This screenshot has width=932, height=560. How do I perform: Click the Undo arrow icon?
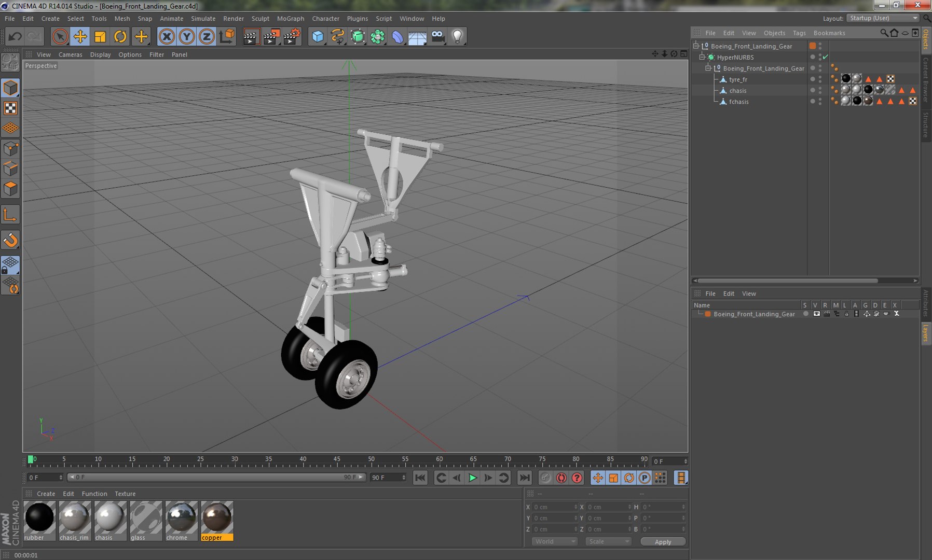point(15,36)
